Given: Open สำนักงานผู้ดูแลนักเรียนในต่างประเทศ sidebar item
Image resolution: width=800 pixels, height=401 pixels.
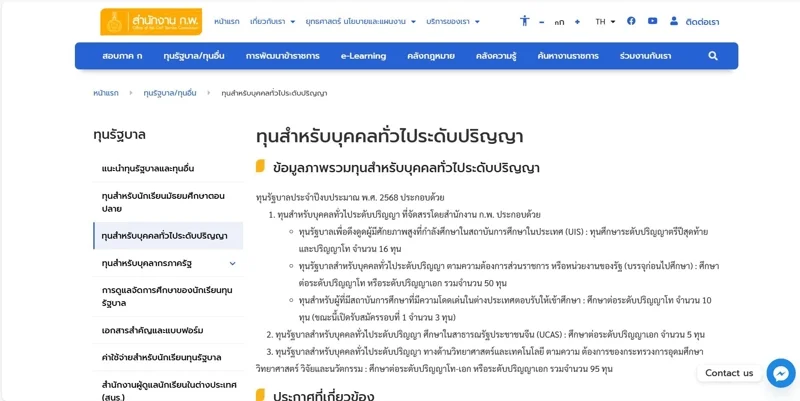Looking at the screenshot, I should click(168, 390).
